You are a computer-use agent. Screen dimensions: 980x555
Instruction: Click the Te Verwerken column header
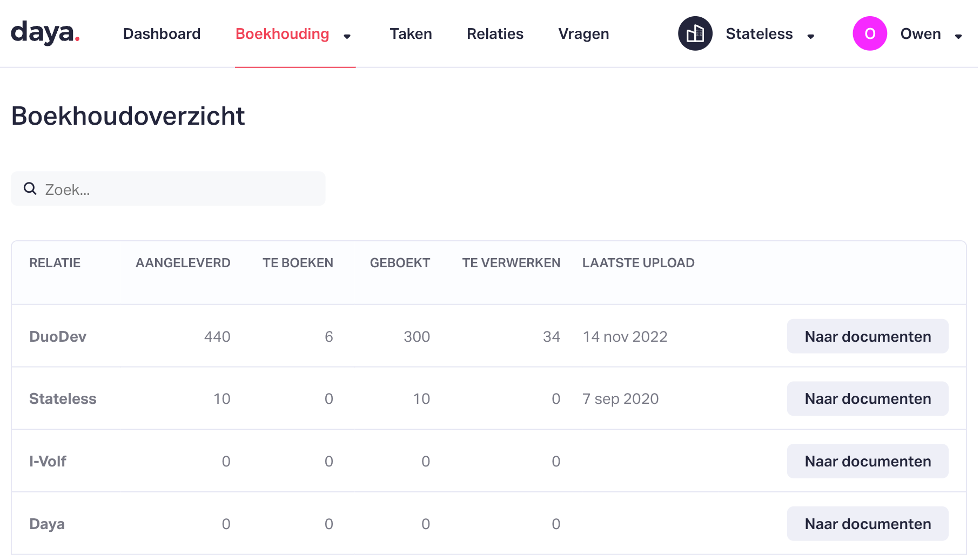pyautogui.click(x=511, y=263)
